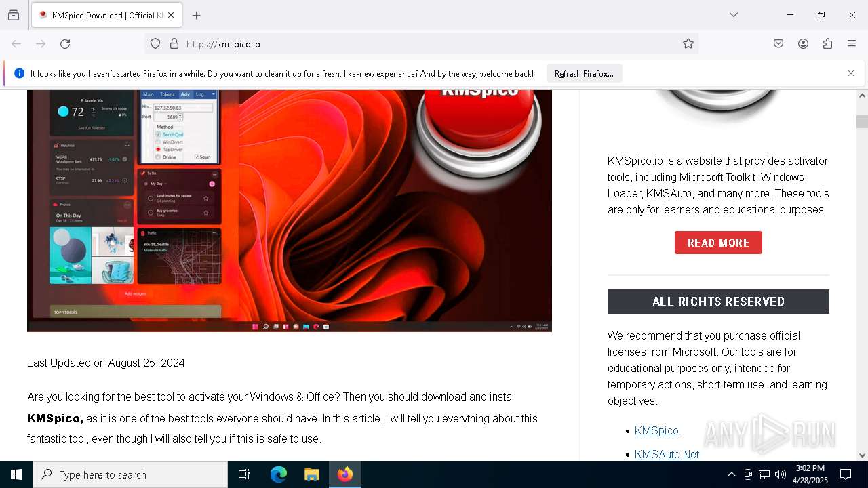Click the notification info icon
Screen dimensions: 868x488
click(x=19, y=73)
